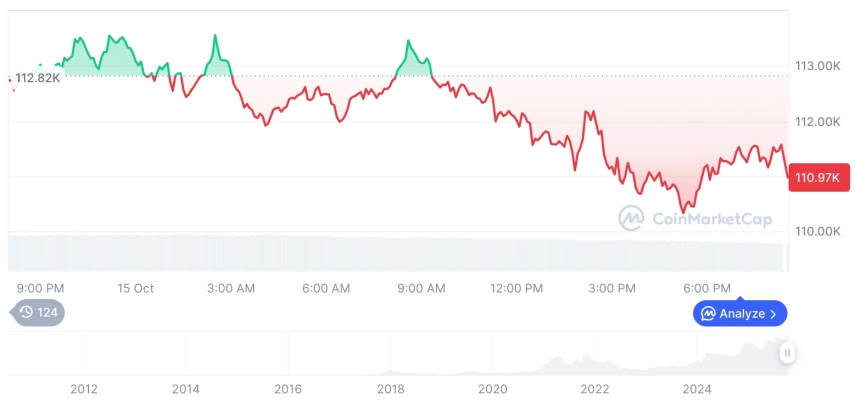860x401 pixels.
Task: Click the clock icon in the 124 badge
Action: point(26,312)
